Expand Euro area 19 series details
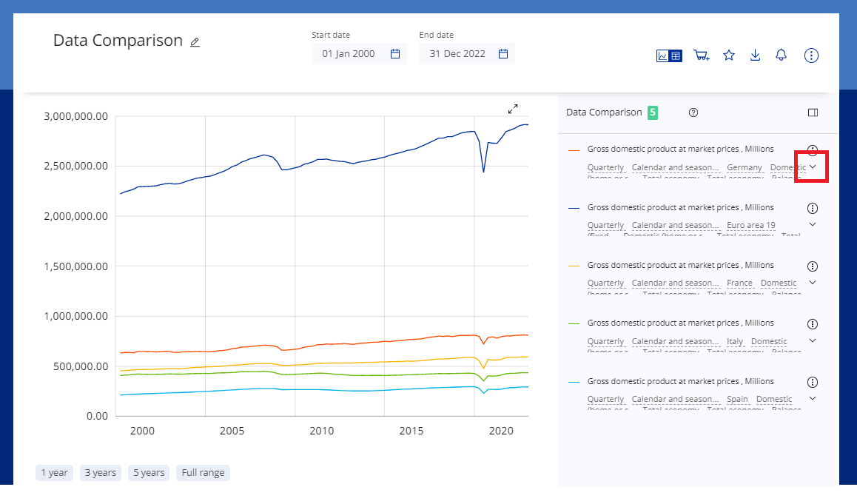This screenshot has width=857, height=504. point(812,224)
